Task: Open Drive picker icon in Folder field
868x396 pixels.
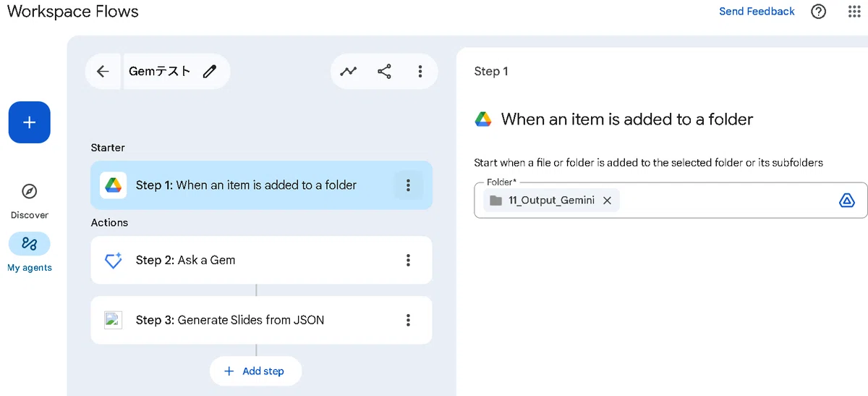Action: (847, 201)
